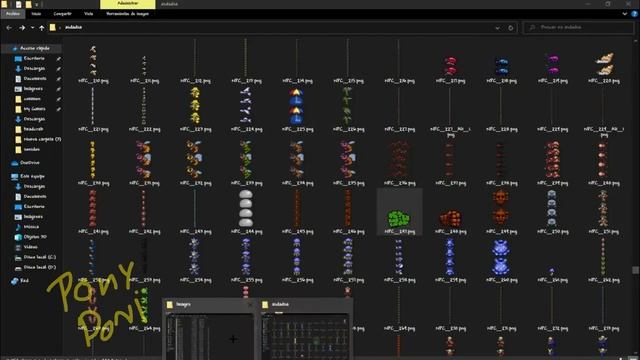
Task: Open the Help icon in the ribbon
Action: (x=634, y=14)
